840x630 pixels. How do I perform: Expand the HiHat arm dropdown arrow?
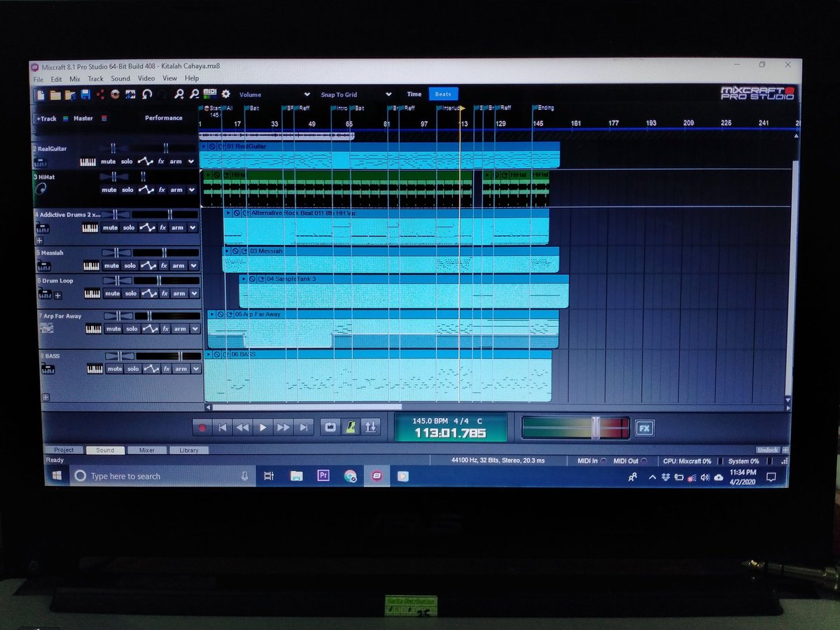190,190
